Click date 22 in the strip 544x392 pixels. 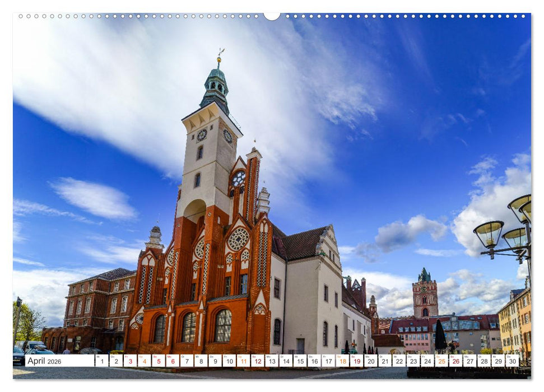click(x=399, y=361)
